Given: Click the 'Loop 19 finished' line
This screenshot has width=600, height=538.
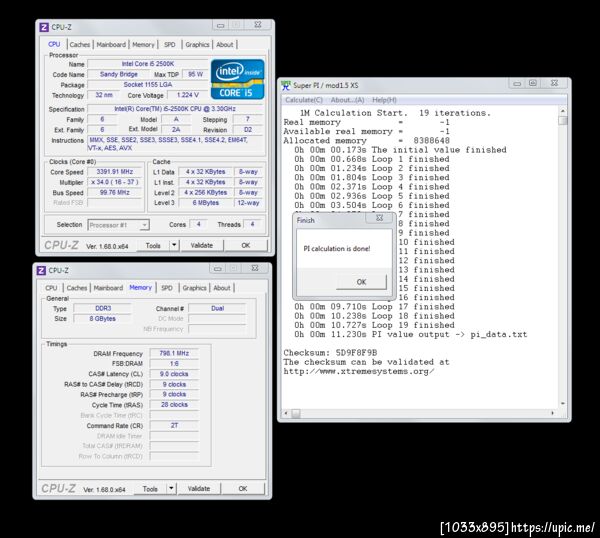Looking at the screenshot, I should (x=374, y=325).
